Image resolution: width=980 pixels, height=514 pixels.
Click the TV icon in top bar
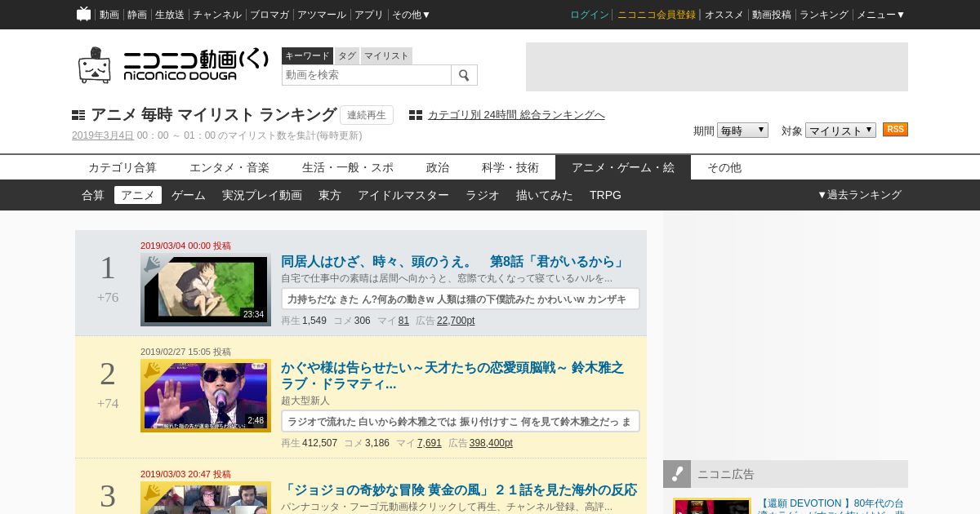click(83, 14)
